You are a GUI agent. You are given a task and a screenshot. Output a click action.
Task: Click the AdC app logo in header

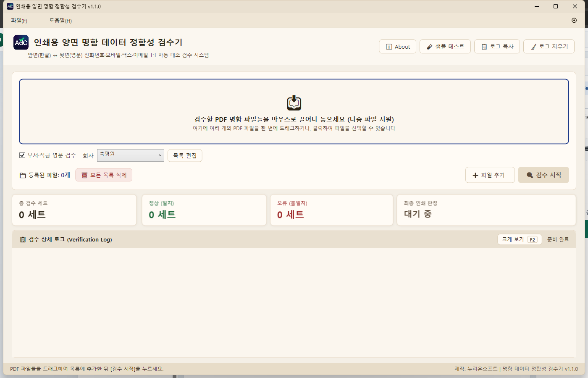click(21, 42)
